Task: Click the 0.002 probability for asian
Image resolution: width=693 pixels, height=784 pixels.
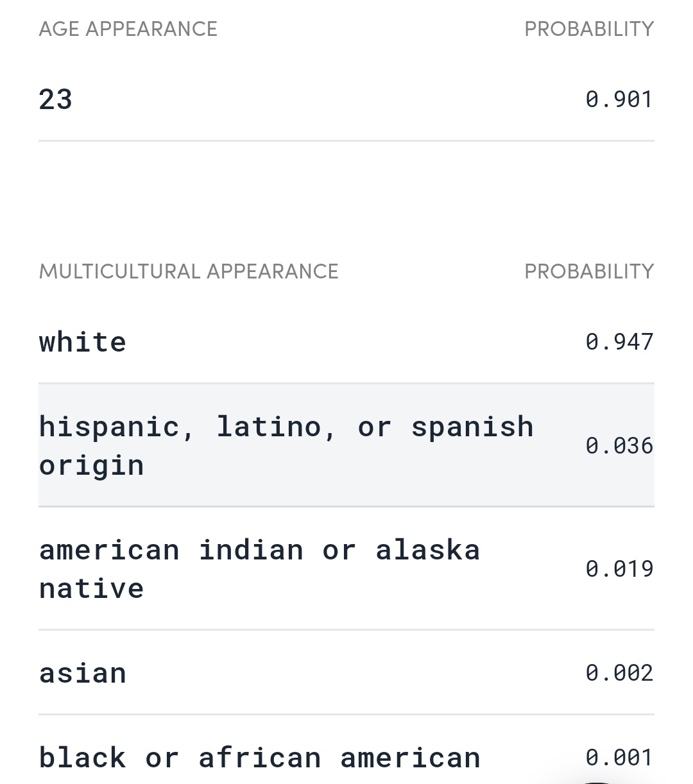Action: click(619, 672)
